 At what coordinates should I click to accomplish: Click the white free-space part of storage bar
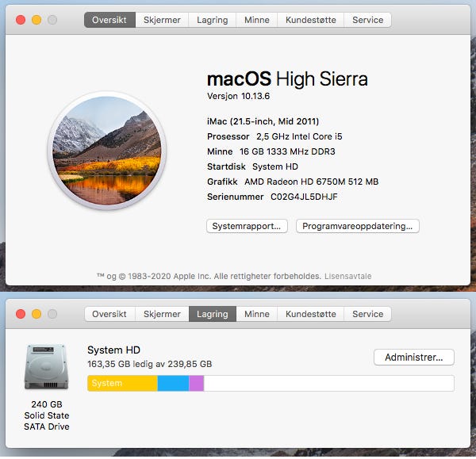[x=328, y=383]
